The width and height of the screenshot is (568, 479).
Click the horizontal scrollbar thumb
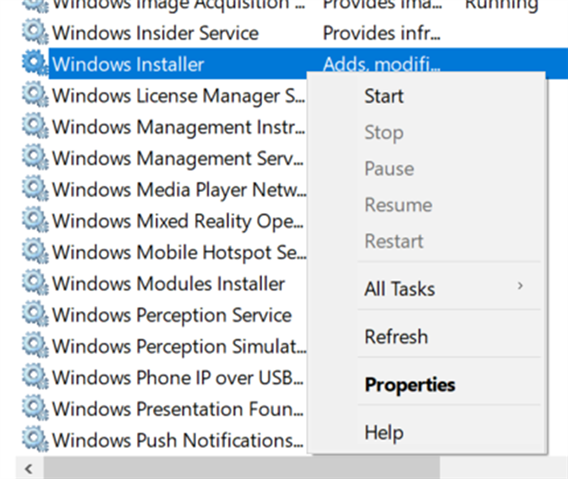point(242,468)
